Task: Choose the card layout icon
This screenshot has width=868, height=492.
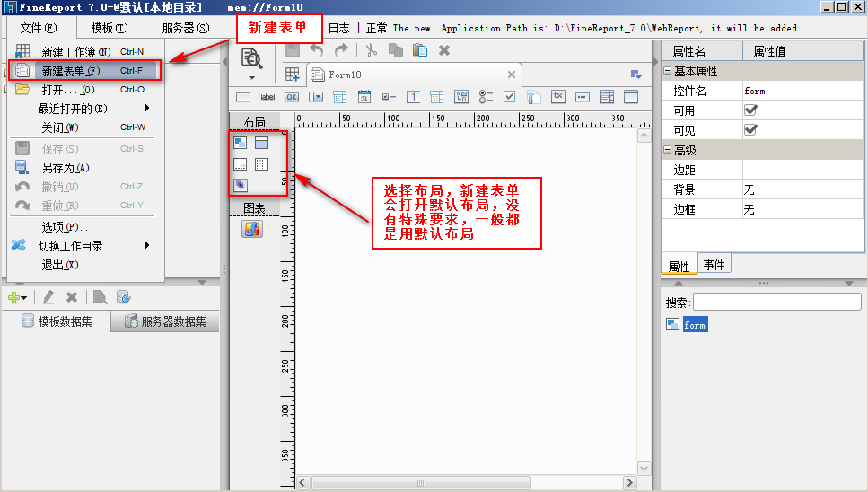Action: 241,185
